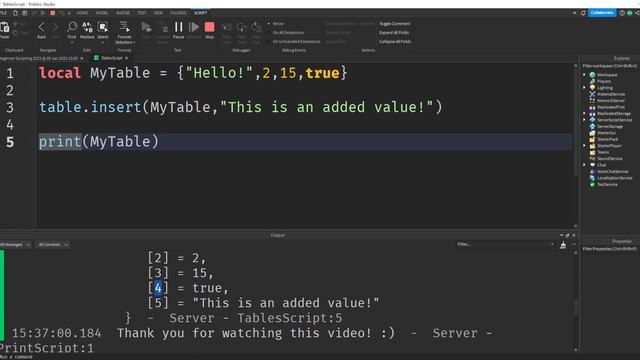
Task: Expand the ReplicatedStorage tree node
Action: (x=584, y=113)
